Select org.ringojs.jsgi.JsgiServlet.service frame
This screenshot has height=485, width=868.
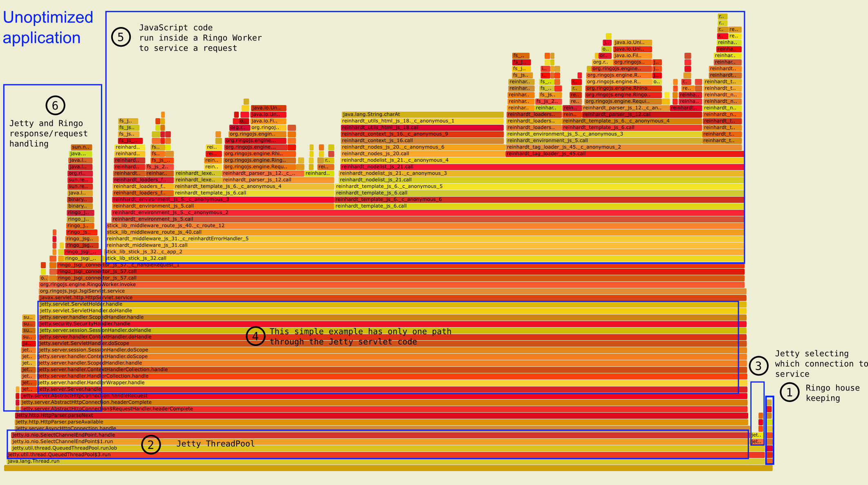(x=393, y=291)
